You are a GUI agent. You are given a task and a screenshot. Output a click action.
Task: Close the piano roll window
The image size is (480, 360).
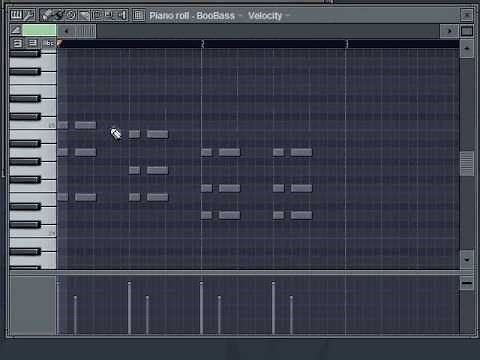467,15
